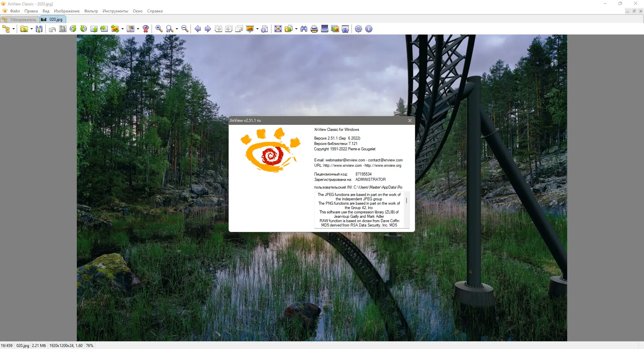Rotate the image clockwise

coord(83,29)
